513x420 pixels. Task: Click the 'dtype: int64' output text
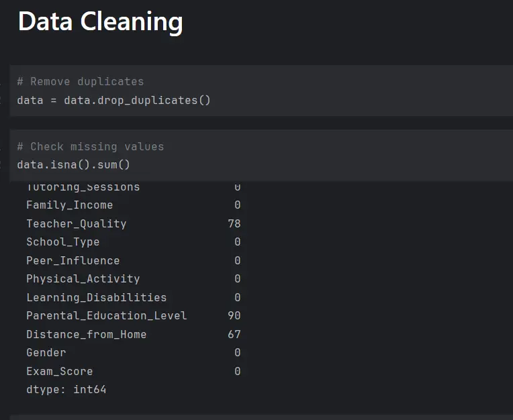point(66,390)
